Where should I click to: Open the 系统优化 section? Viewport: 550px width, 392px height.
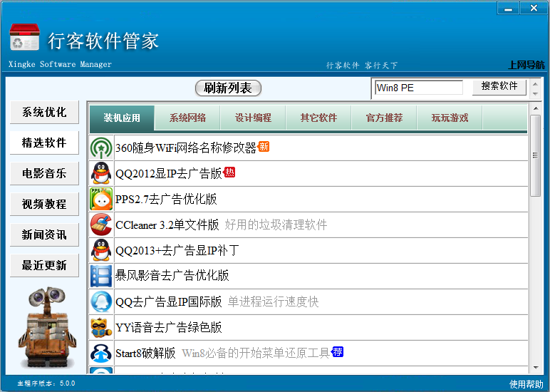tap(44, 113)
